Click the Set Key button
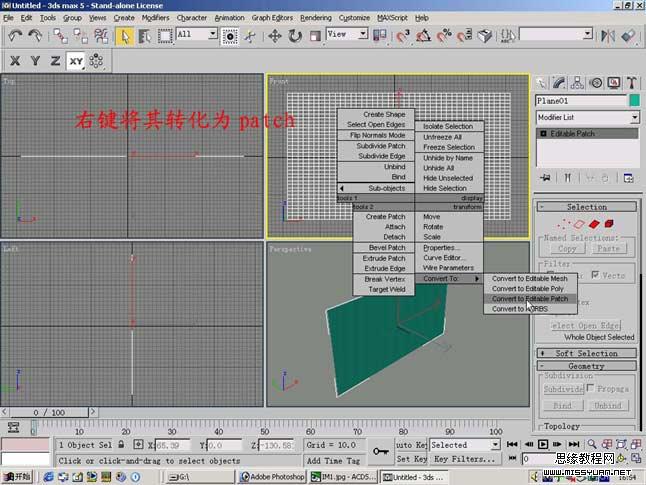The width and height of the screenshot is (646, 485). pyautogui.click(x=412, y=459)
